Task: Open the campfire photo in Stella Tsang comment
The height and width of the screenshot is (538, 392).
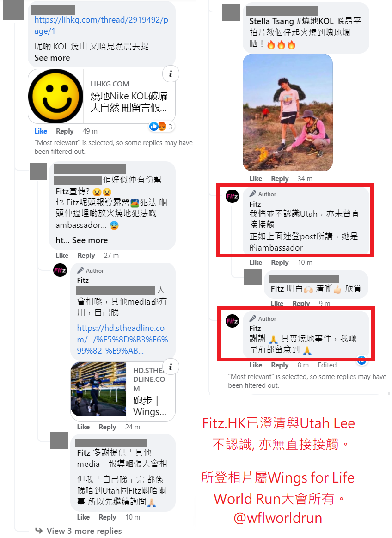Action: [288, 112]
